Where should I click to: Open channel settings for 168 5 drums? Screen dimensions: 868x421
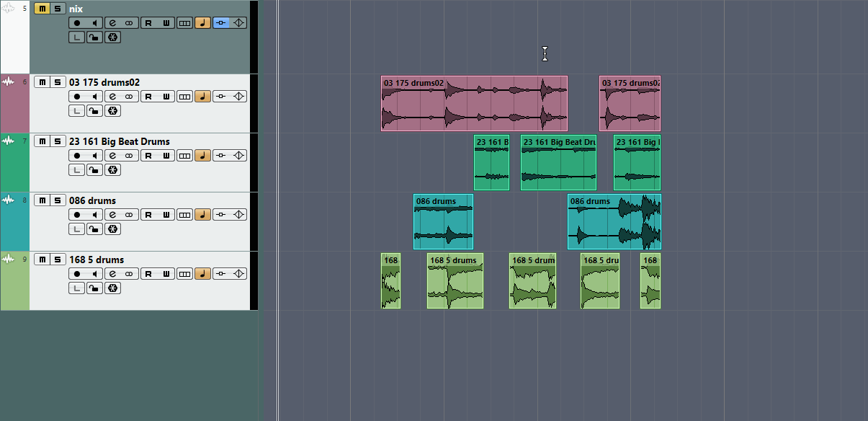(112, 273)
